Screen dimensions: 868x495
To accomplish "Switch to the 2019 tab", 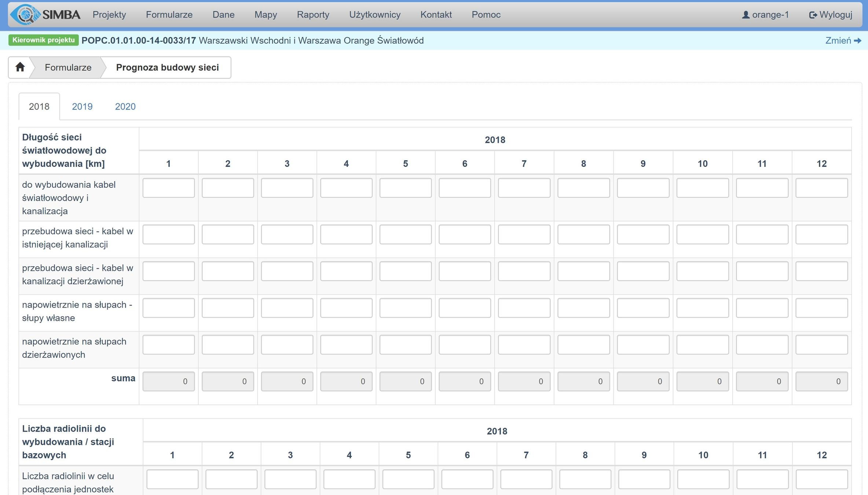I will (x=82, y=106).
